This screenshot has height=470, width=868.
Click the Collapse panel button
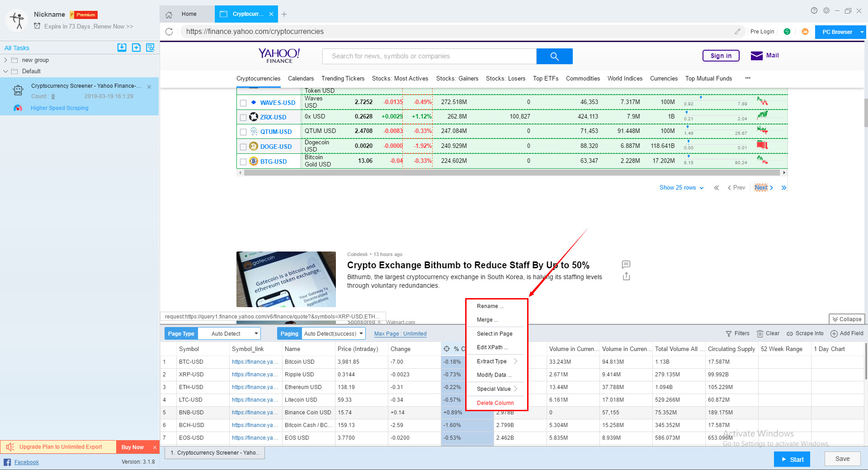coord(847,319)
